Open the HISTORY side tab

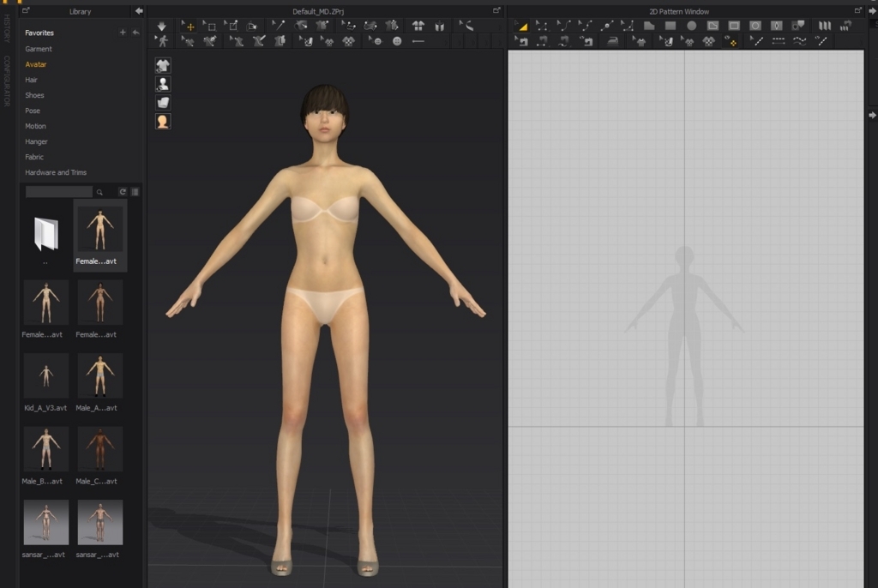click(x=7, y=28)
